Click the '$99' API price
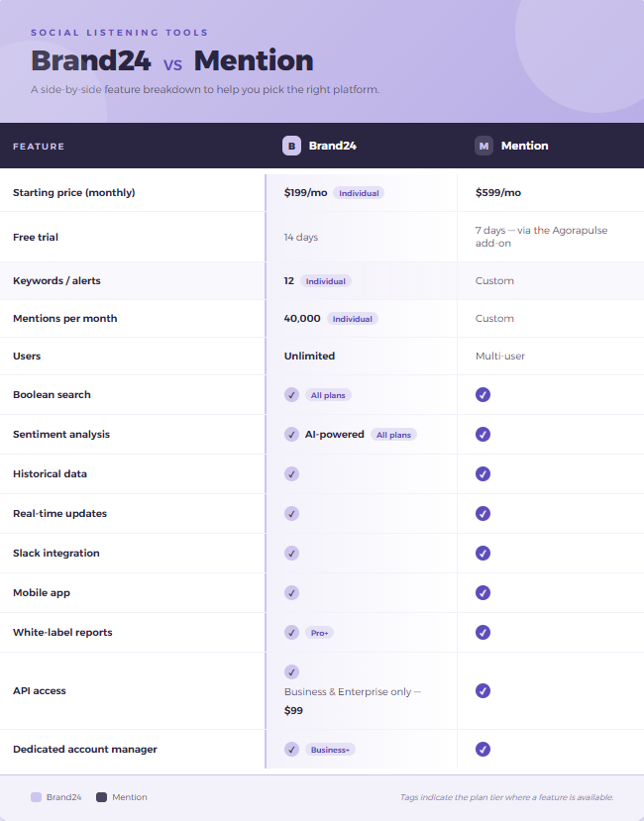Image resolution: width=644 pixels, height=821 pixels. (293, 710)
